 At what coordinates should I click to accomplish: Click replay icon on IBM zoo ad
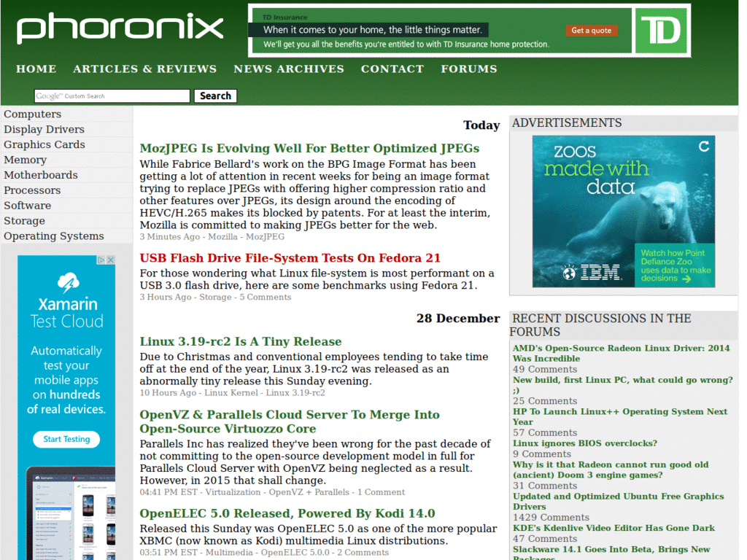[704, 147]
